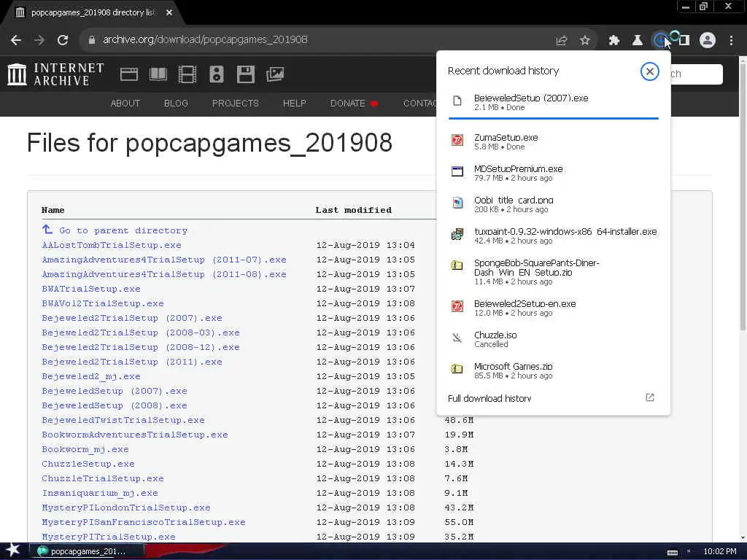The image size is (747, 560).
Task: Click Oobi title card.png file icon
Action: [x=457, y=203]
